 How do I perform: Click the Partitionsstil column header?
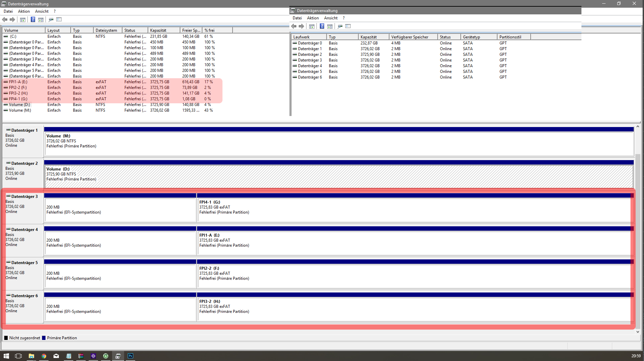[510, 37]
